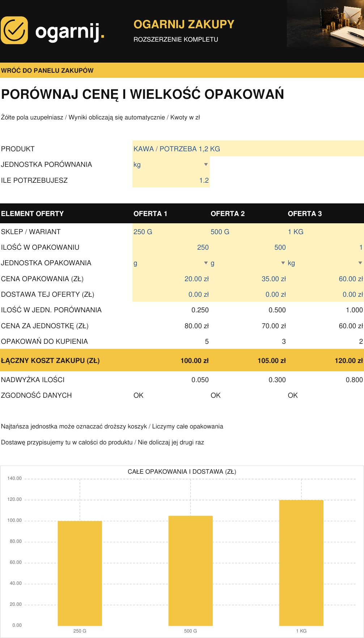
Task: Click the OFERTA 2 column header
Action: pyautogui.click(x=228, y=214)
